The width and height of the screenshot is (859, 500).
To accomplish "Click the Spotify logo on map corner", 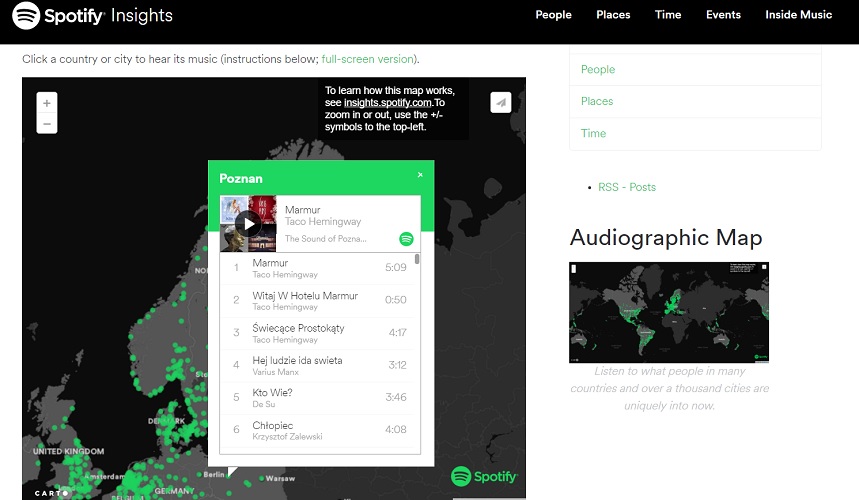I will tap(484, 477).
